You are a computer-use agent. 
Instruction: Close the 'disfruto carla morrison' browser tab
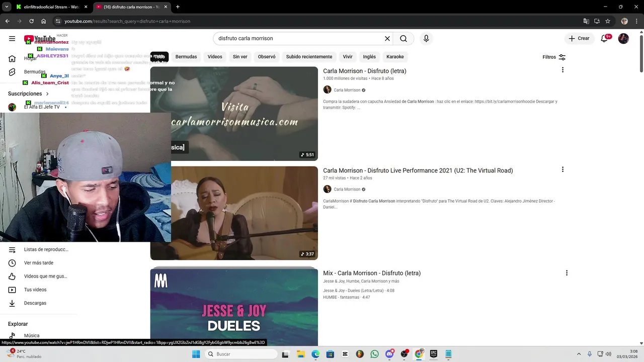[x=166, y=7]
